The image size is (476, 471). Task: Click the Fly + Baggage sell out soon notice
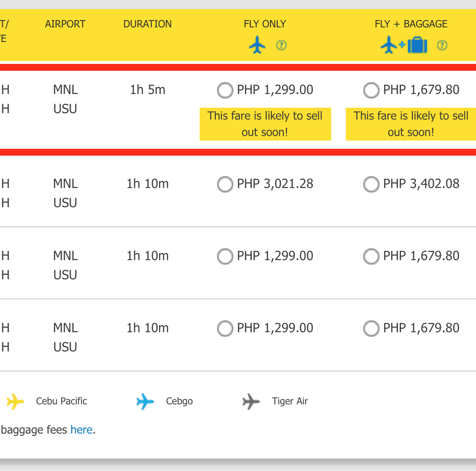coord(411,124)
